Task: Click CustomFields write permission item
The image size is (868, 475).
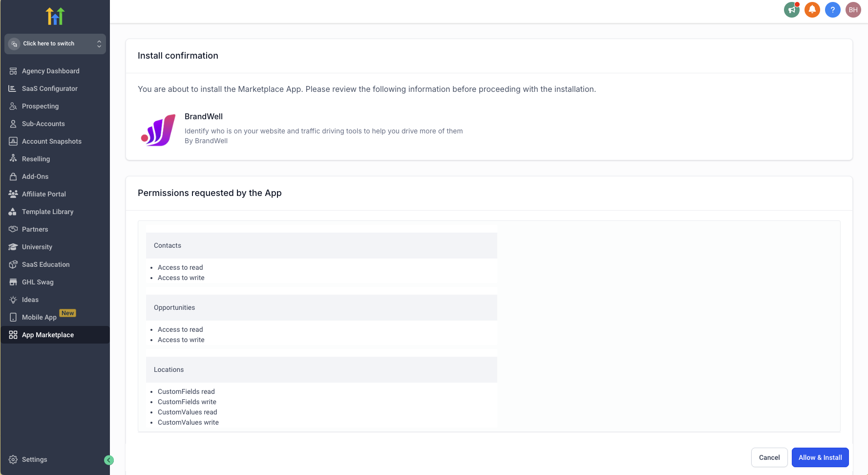Action: 187,402
